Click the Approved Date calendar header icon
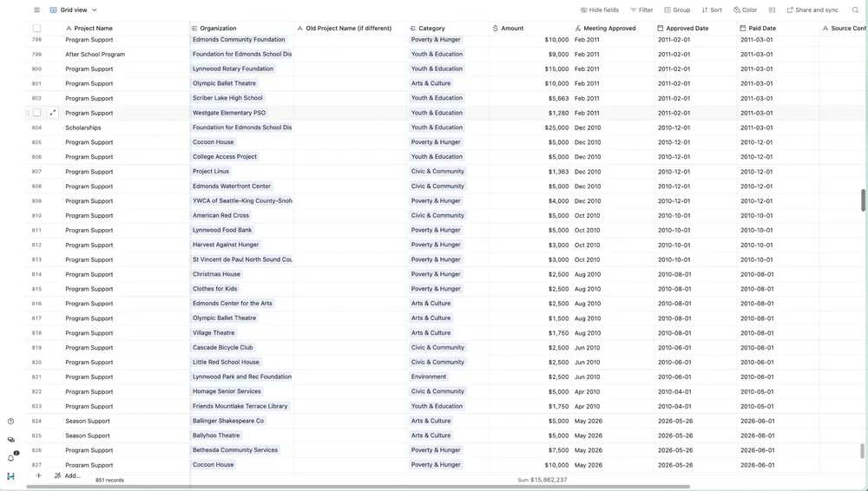This screenshot has height=491, width=868. [x=661, y=29]
